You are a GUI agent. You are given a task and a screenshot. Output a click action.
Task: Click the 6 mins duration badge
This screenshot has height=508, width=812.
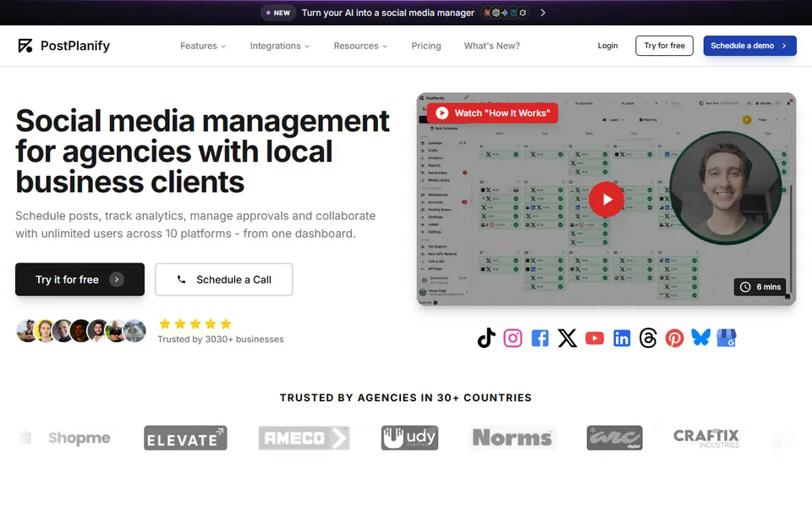(760, 287)
